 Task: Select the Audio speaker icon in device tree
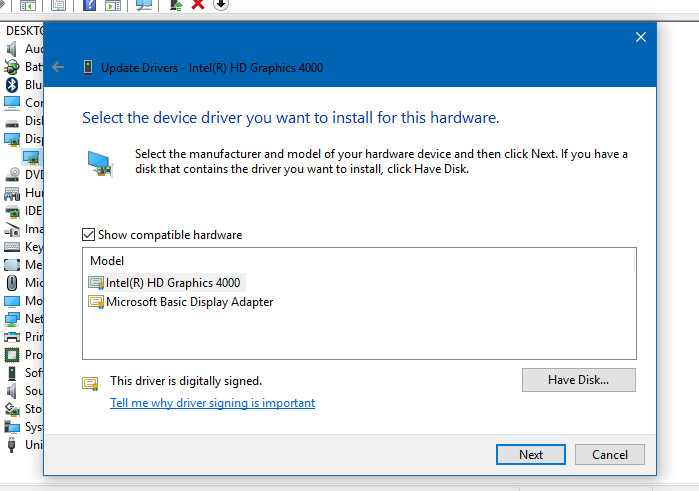tap(12, 49)
